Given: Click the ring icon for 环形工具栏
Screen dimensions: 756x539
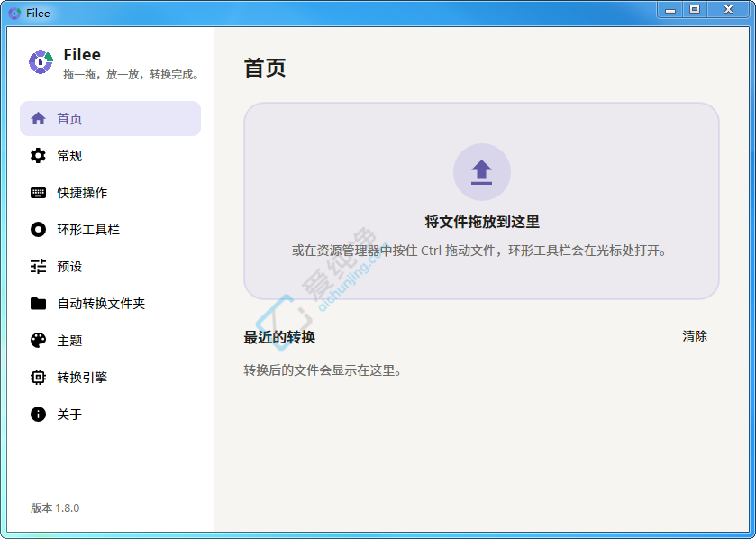Looking at the screenshot, I should point(38,230).
